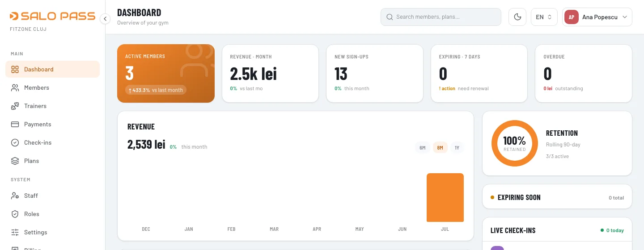Click the Roles shield icon
Image resolution: width=644 pixels, height=250 pixels.
tap(15, 214)
